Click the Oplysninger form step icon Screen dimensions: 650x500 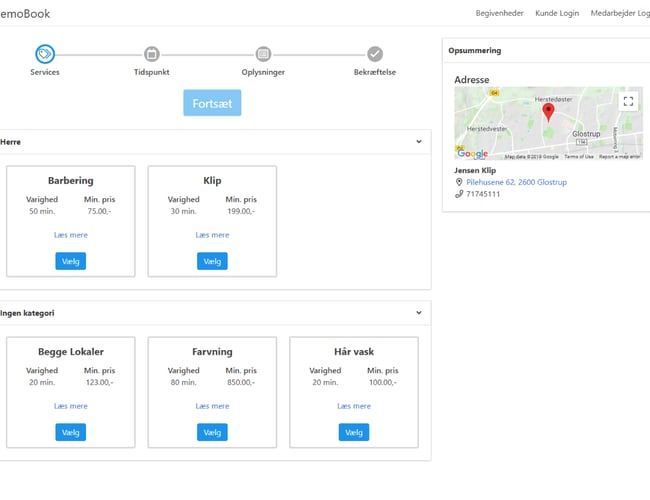[263, 54]
